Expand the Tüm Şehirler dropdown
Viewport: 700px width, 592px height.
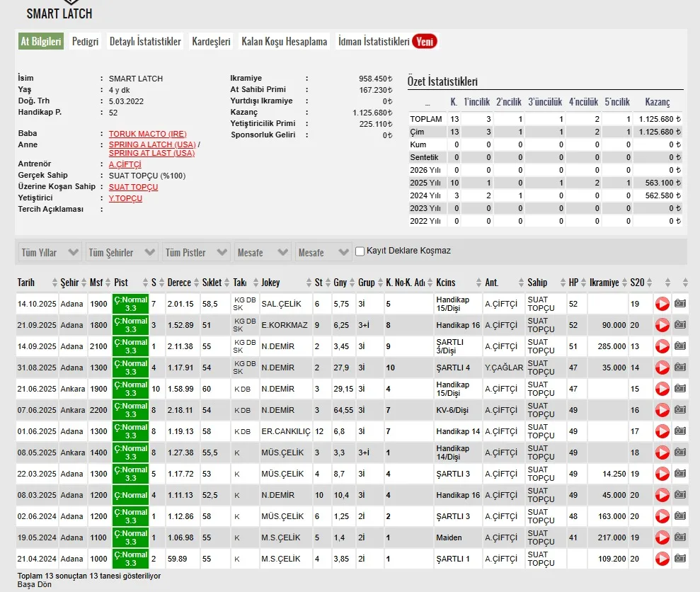click(x=122, y=252)
